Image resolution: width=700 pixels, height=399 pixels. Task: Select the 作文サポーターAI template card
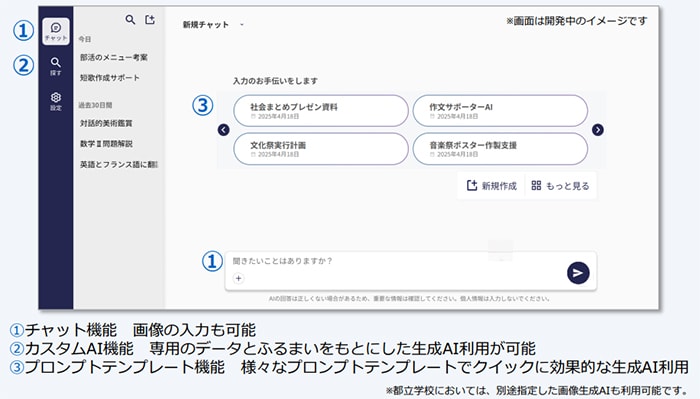500,111
